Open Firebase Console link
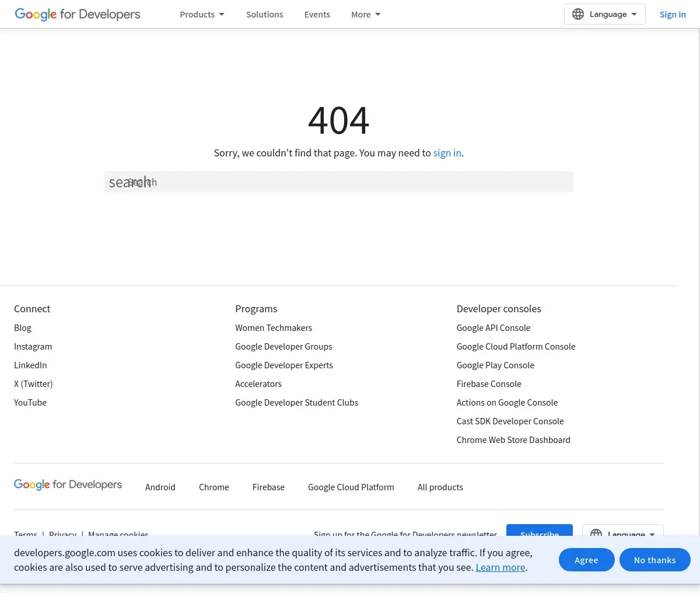Image resolution: width=700 pixels, height=607 pixels. 489,384
